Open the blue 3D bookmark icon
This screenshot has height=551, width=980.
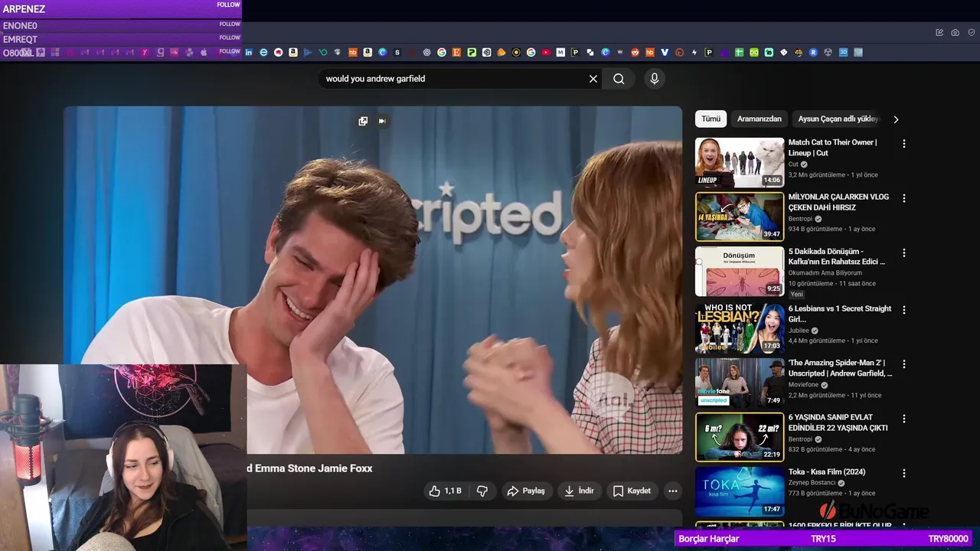843,52
